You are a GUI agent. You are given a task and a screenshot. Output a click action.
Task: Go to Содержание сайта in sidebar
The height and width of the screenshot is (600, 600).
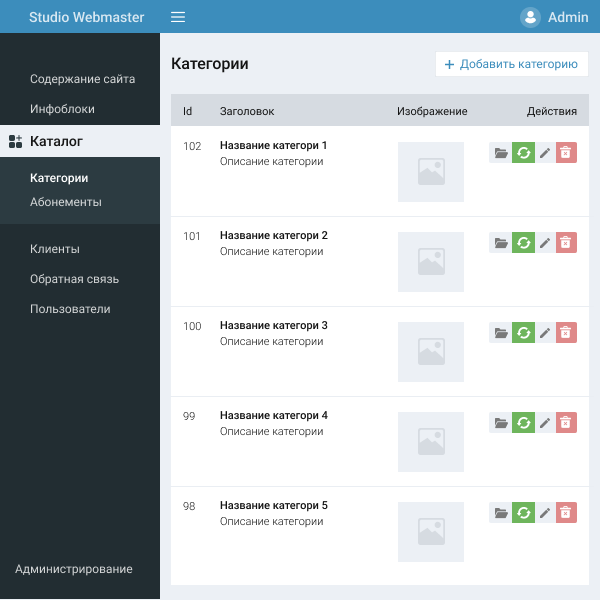[x=83, y=79]
